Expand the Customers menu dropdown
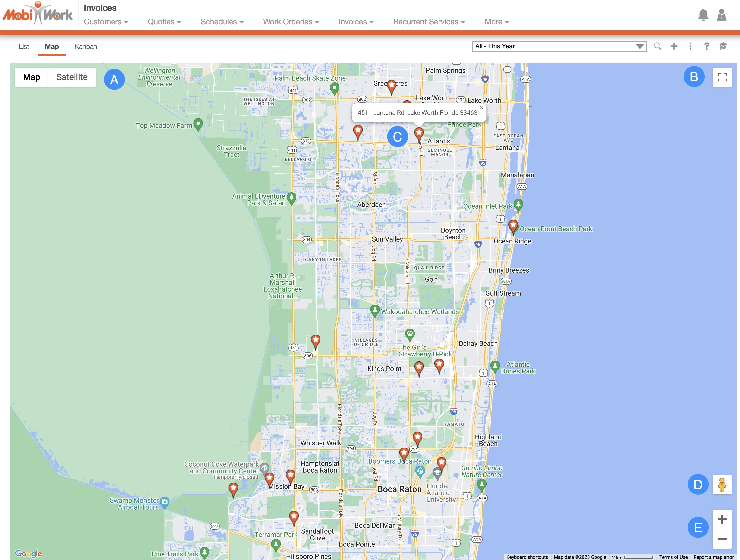Image resolution: width=740 pixels, height=560 pixels. [106, 22]
